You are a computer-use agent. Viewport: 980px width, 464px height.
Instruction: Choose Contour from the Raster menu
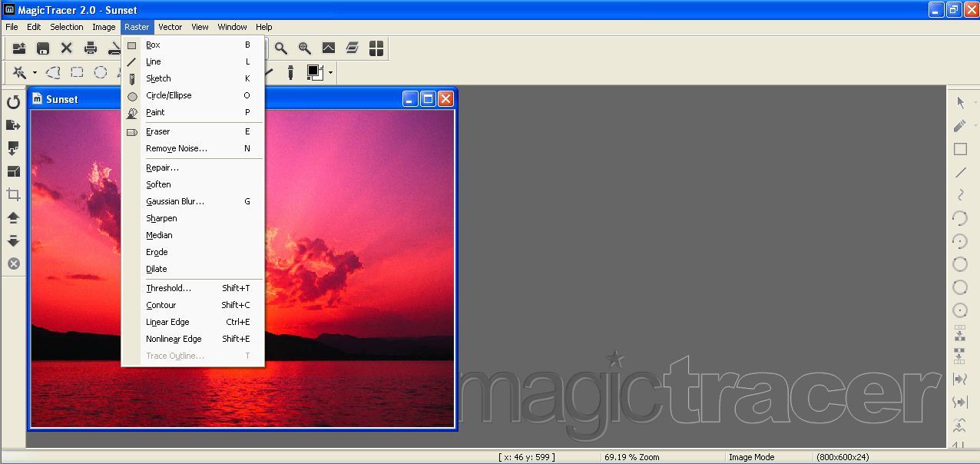pos(193,305)
